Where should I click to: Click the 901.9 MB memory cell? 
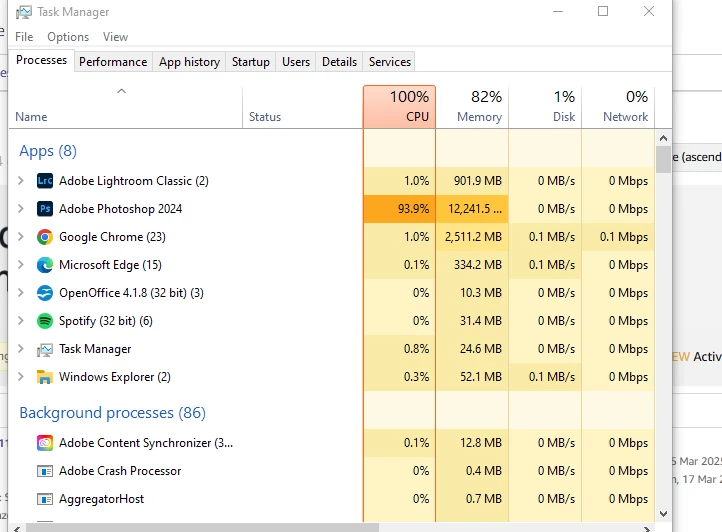(x=472, y=181)
